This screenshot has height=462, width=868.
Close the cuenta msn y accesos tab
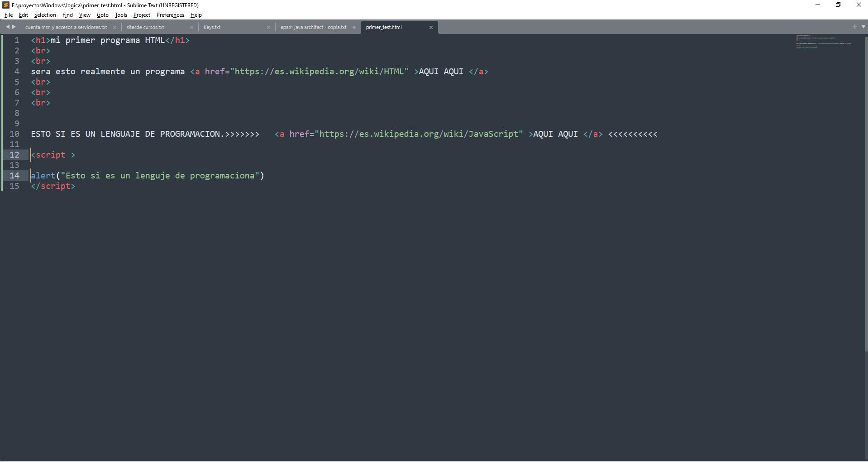pos(114,27)
